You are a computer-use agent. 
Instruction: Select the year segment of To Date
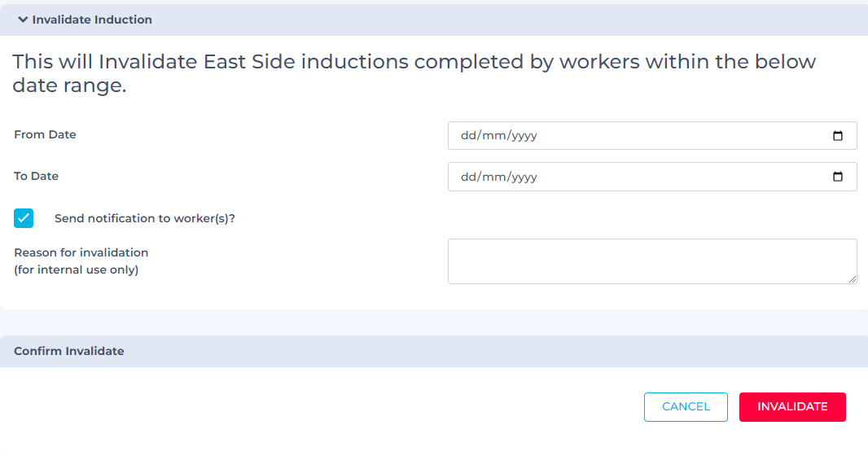click(x=524, y=177)
